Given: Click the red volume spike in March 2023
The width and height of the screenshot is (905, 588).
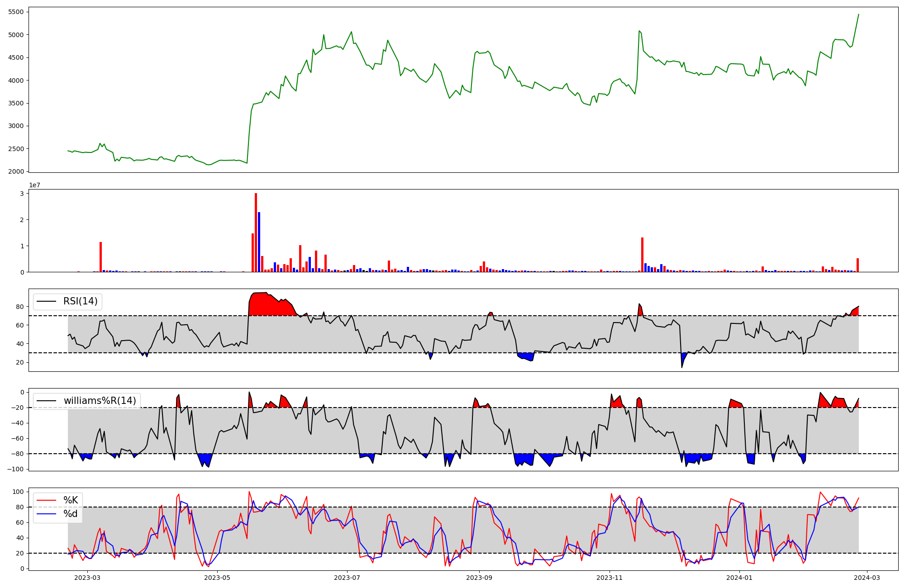Looking at the screenshot, I should [x=100, y=258].
